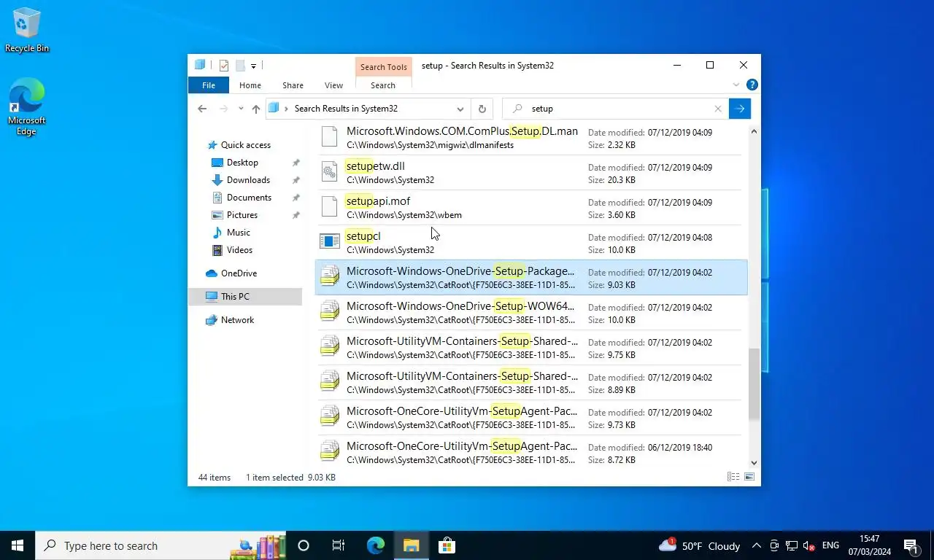Screen dimensions: 934x560
Task: Open the File menu
Action: (209, 85)
